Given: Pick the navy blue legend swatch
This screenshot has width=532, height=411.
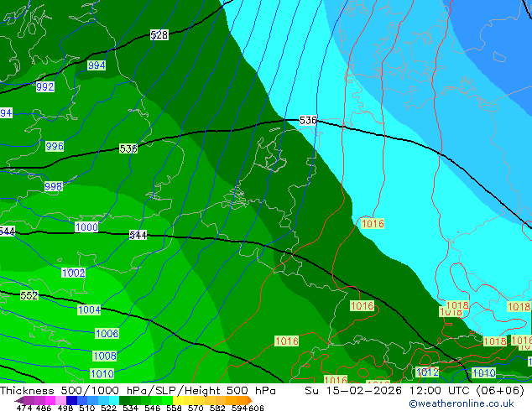Looking at the screenshot, I should [71, 400].
